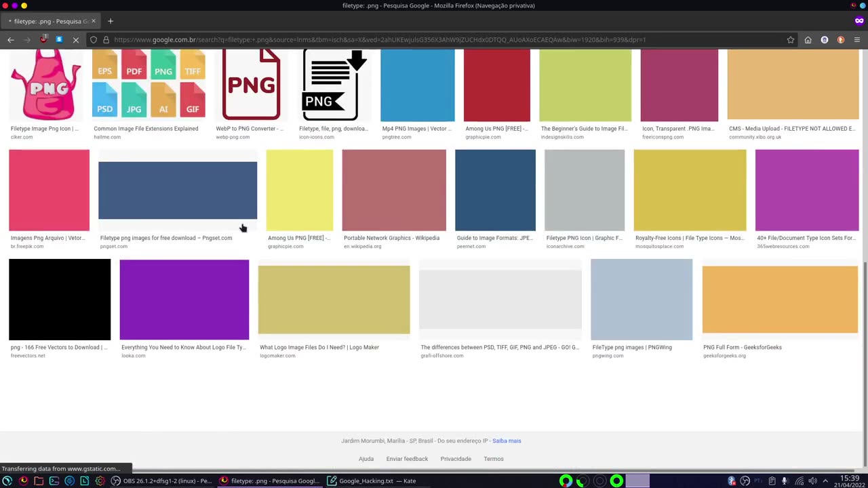Open the volume speaker tray icon
Screen dimensions: 868x488
[x=812, y=481]
